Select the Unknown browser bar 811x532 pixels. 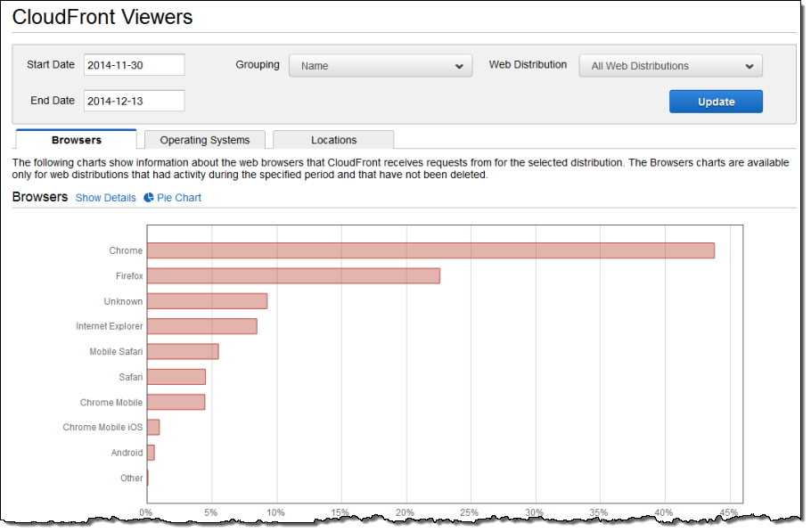click(207, 301)
